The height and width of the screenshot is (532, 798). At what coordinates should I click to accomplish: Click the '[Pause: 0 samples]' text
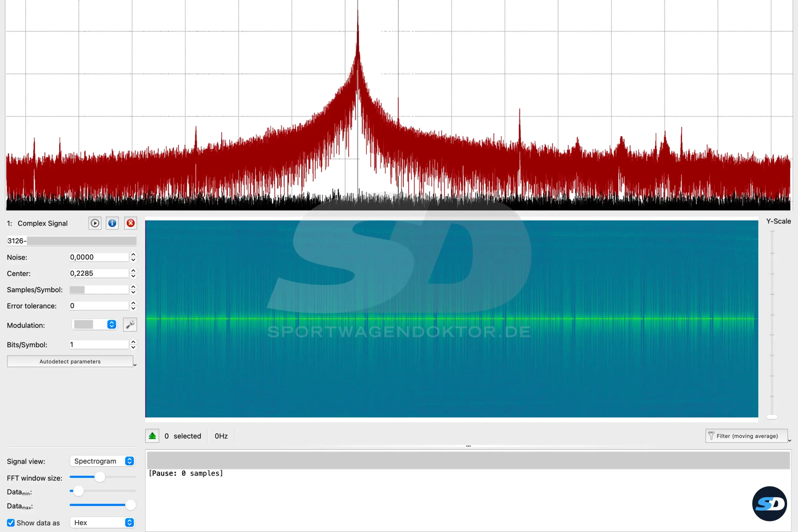pyautogui.click(x=186, y=473)
